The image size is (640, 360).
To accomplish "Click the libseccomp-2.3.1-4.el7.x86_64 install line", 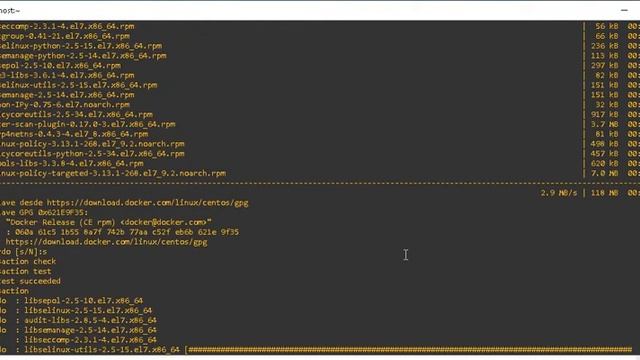I will [x=90, y=340].
